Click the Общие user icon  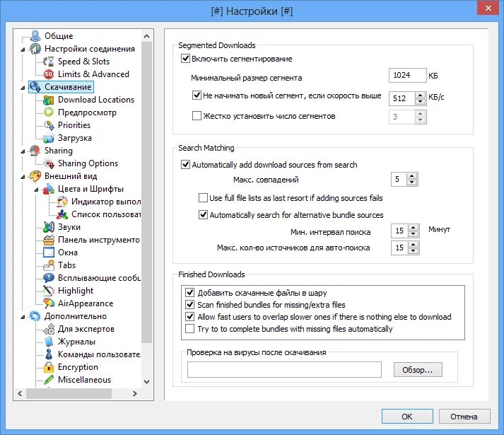[x=35, y=36]
